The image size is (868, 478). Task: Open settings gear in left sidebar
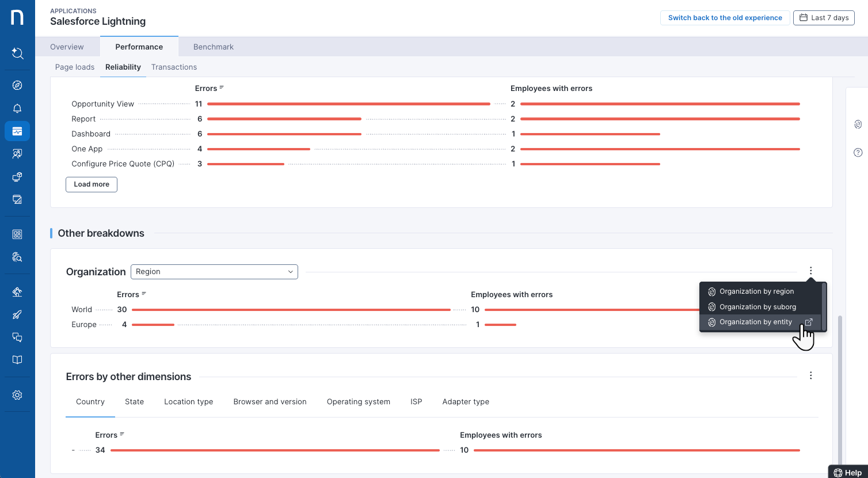[17, 395]
